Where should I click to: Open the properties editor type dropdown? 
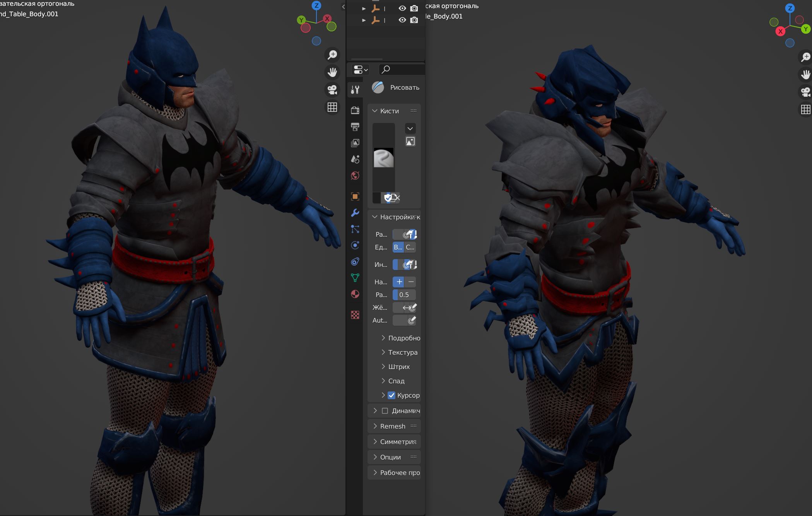coord(361,70)
